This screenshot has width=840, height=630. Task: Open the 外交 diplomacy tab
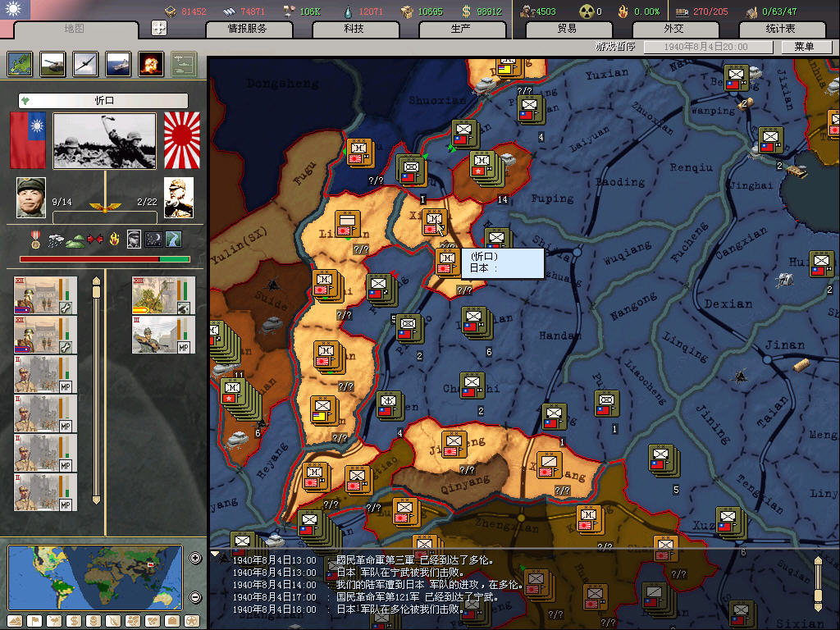(674, 29)
